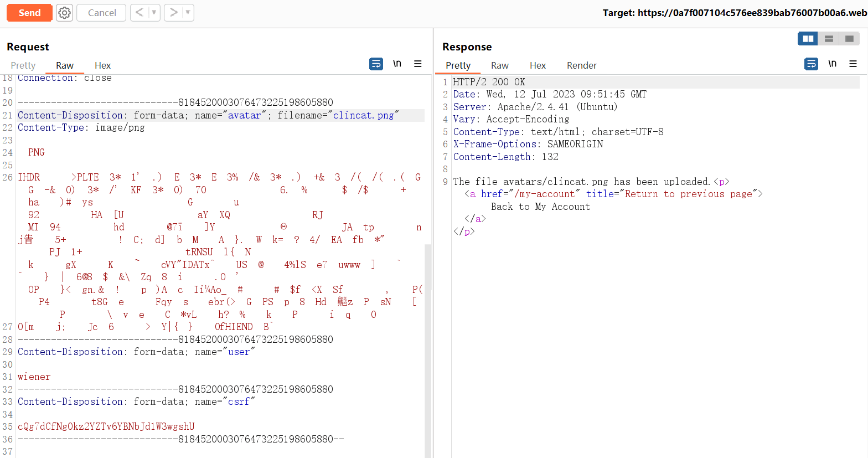Screen dimensions: 868x458
Task: Switch to combined tabbed layout view
Action: [849, 39]
